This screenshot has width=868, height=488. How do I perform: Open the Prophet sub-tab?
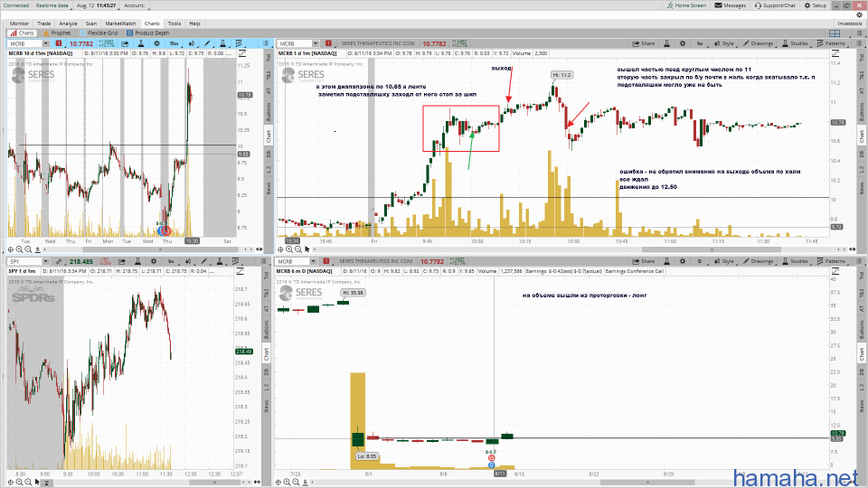(57, 33)
